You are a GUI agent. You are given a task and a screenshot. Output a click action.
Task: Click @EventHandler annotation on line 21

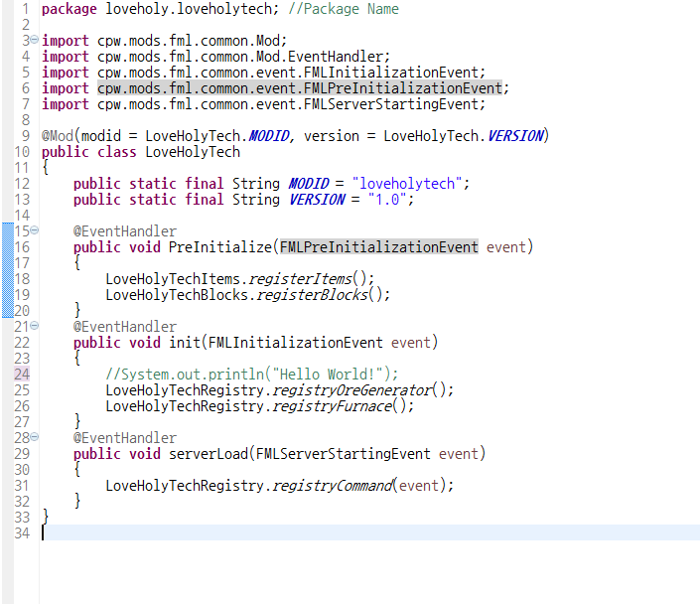(x=125, y=327)
